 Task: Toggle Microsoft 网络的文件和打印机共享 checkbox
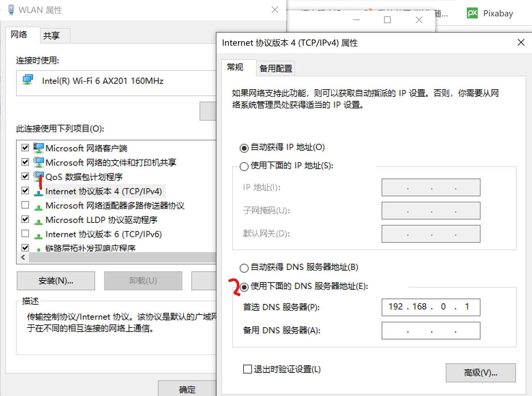pyautogui.click(x=25, y=162)
